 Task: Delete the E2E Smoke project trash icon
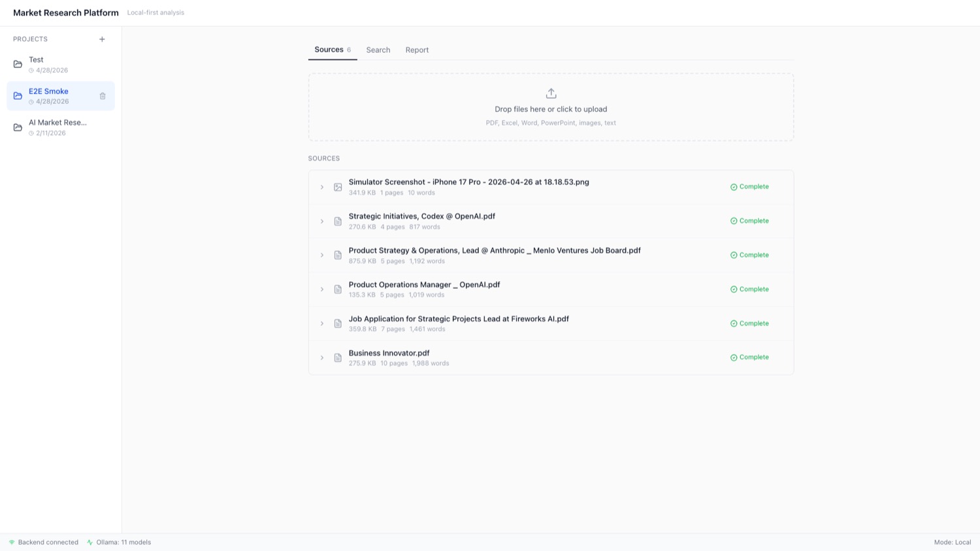point(103,96)
